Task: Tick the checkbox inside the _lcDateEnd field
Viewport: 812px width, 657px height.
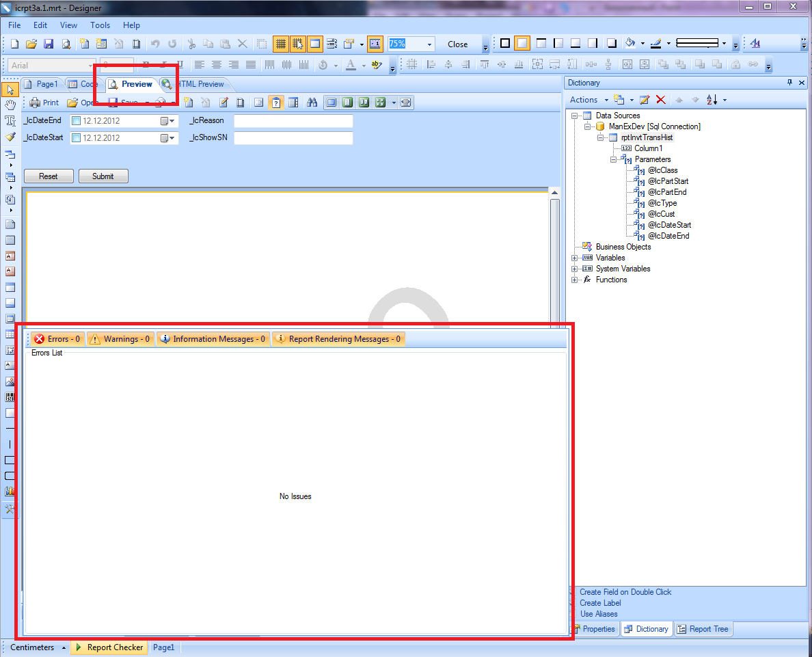Action: click(x=76, y=121)
